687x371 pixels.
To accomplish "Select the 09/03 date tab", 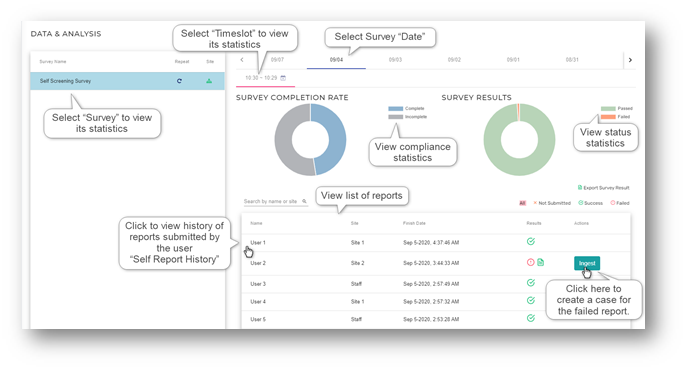I will pyautogui.click(x=395, y=60).
